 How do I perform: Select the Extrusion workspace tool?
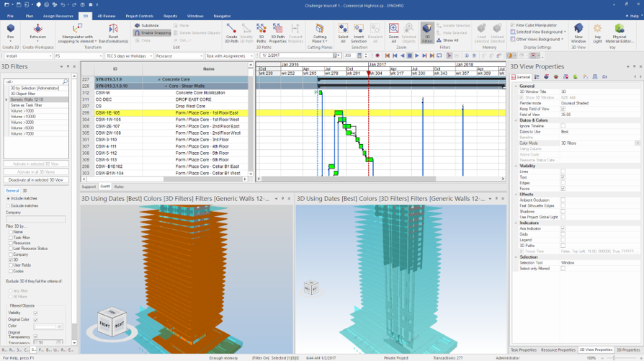coord(37,32)
